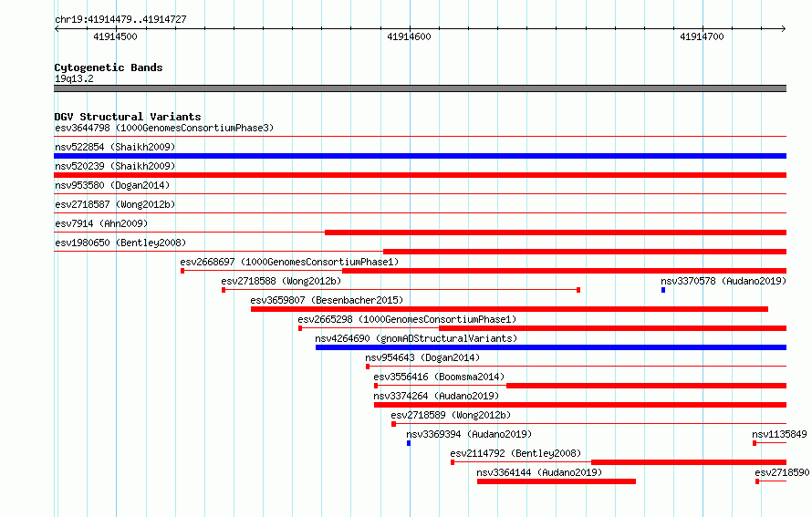Viewport: 812px width, 517px height.
Task: Select the esv3556416 thick red bar
Action: [646, 386]
